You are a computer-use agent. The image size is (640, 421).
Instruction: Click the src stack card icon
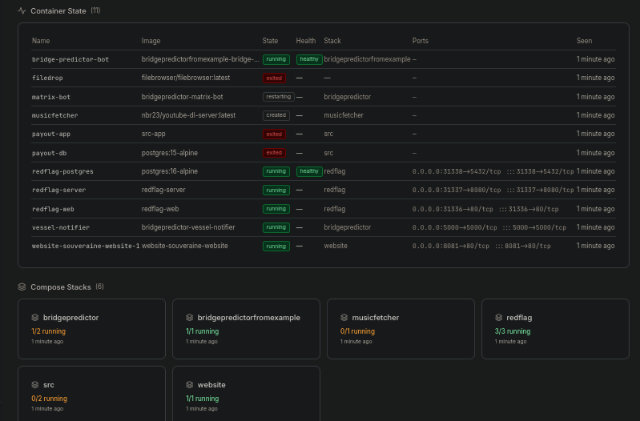(35, 385)
